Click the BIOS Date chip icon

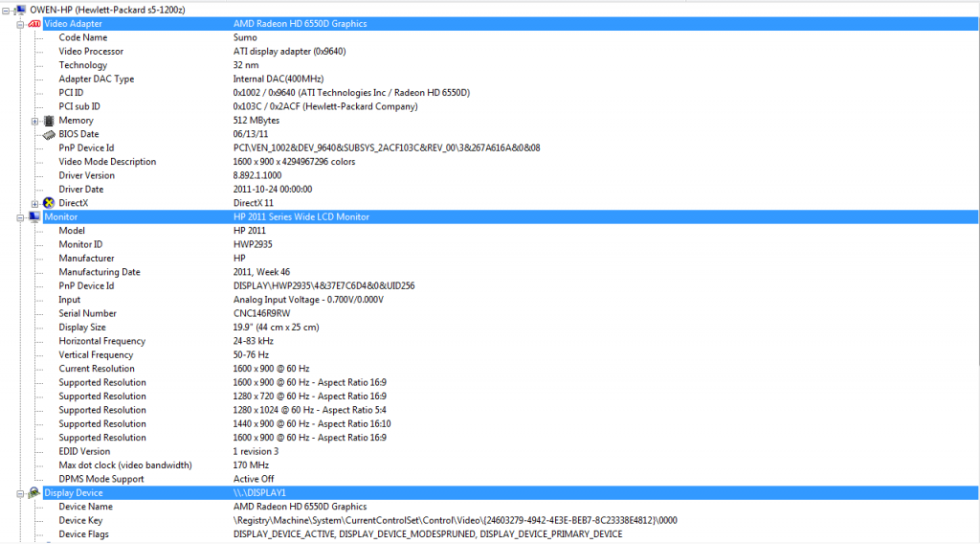pos(49,134)
